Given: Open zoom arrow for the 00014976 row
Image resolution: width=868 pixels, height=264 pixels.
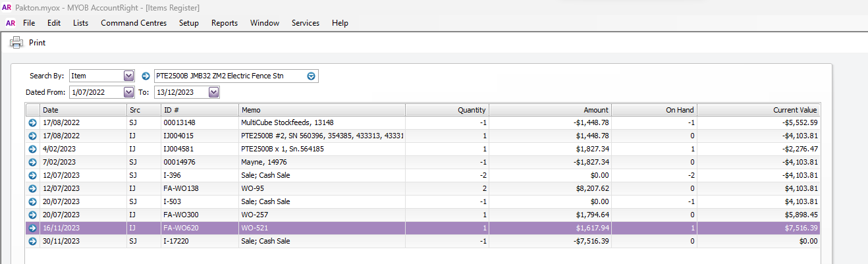Looking at the screenshot, I should [x=32, y=162].
